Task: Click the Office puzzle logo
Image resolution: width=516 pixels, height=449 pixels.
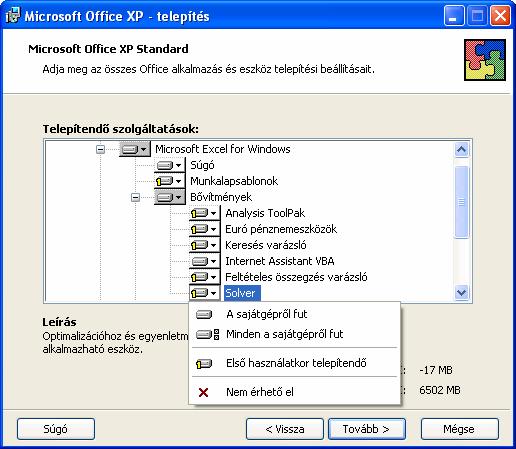Action: click(x=485, y=60)
